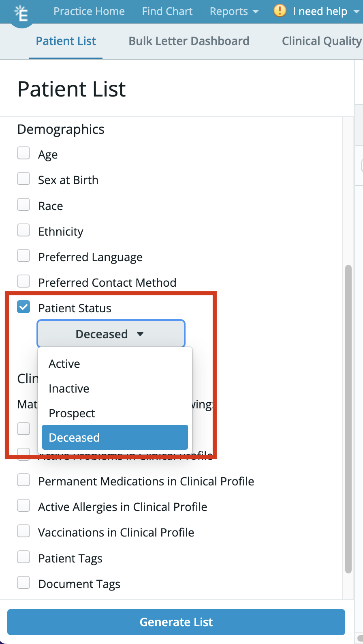Viewport: 363px width, 644px height.
Task: Click the Generate List button
Action: click(176, 622)
